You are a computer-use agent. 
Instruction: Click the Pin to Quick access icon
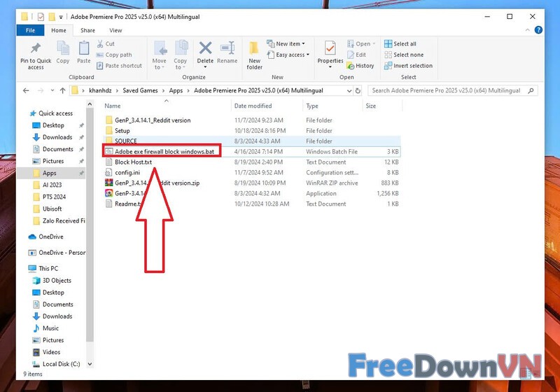[x=36, y=50]
